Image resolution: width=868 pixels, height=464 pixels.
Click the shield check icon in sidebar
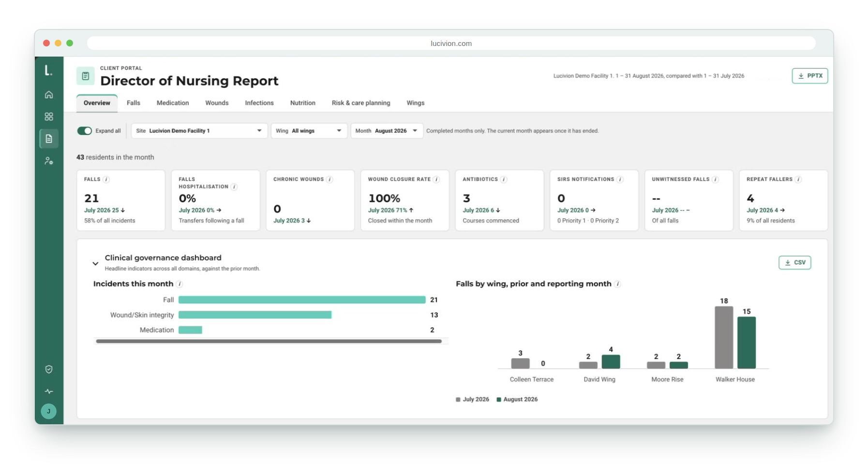click(x=49, y=369)
